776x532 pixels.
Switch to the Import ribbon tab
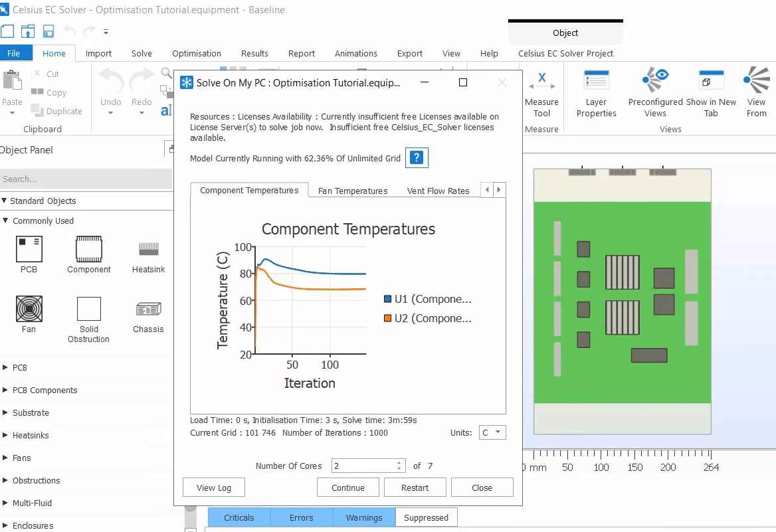tap(98, 53)
